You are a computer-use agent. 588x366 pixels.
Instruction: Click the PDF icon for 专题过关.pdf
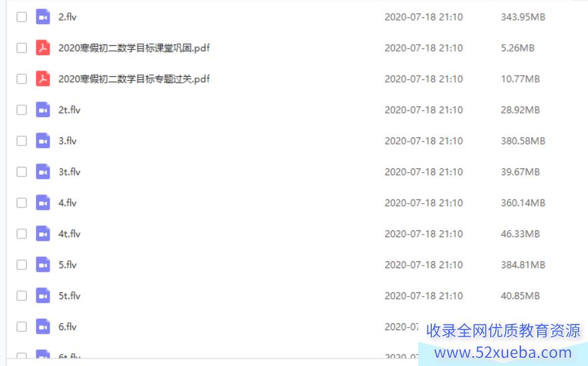43,79
